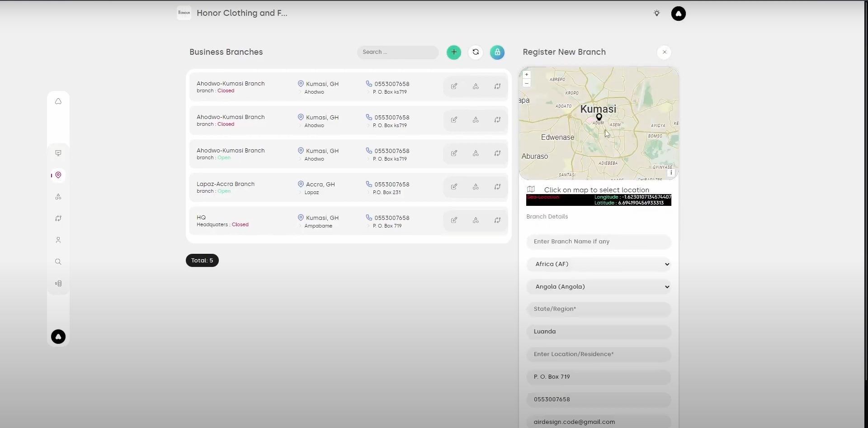
Task: Open hierarchy icon for open Ahodwo-Kumasi branch
Action: coord(476,153)
